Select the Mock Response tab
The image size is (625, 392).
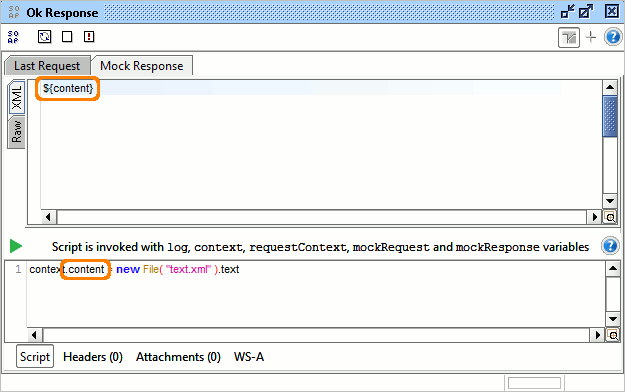point(142,66)
